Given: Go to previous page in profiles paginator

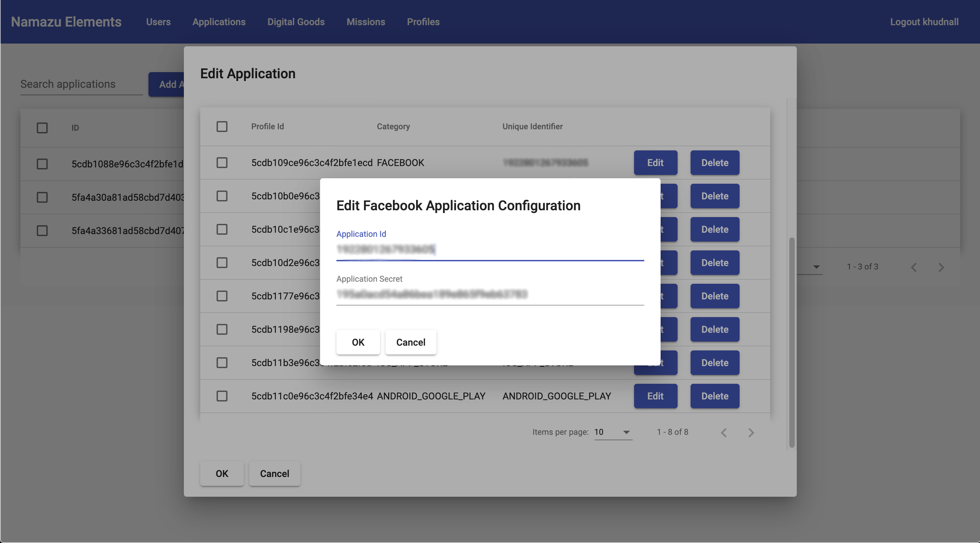Looking at the screenshot, I should click(x=724, y=432).
